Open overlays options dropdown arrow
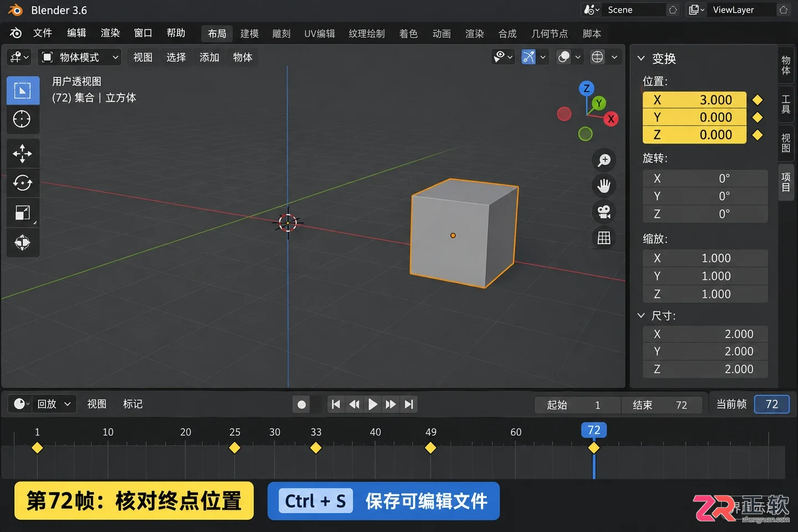Viewport: 798px width, 532px height. click(x=578, y=57)
